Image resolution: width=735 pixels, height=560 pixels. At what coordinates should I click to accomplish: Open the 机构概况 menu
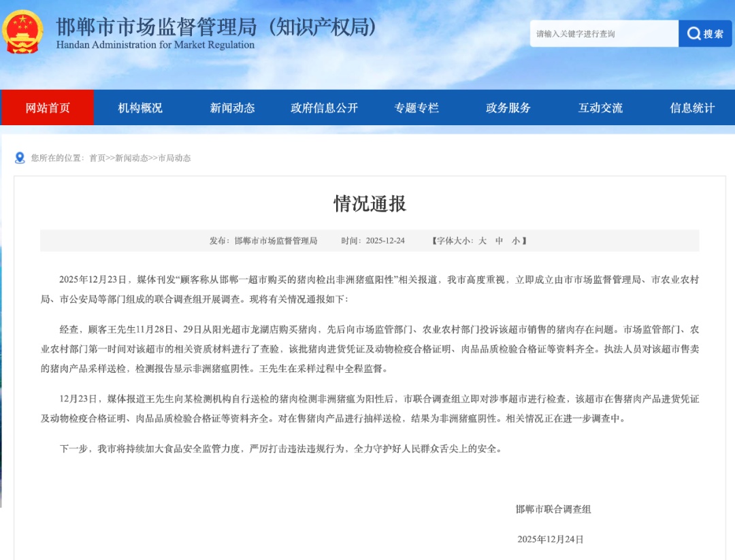140,108
